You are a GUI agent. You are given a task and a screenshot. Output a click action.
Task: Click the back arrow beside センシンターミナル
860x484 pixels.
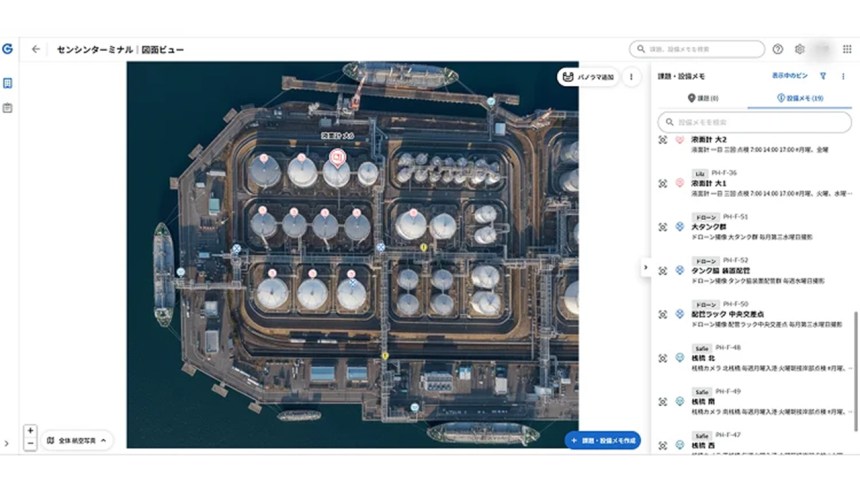(x=36, y=49)
